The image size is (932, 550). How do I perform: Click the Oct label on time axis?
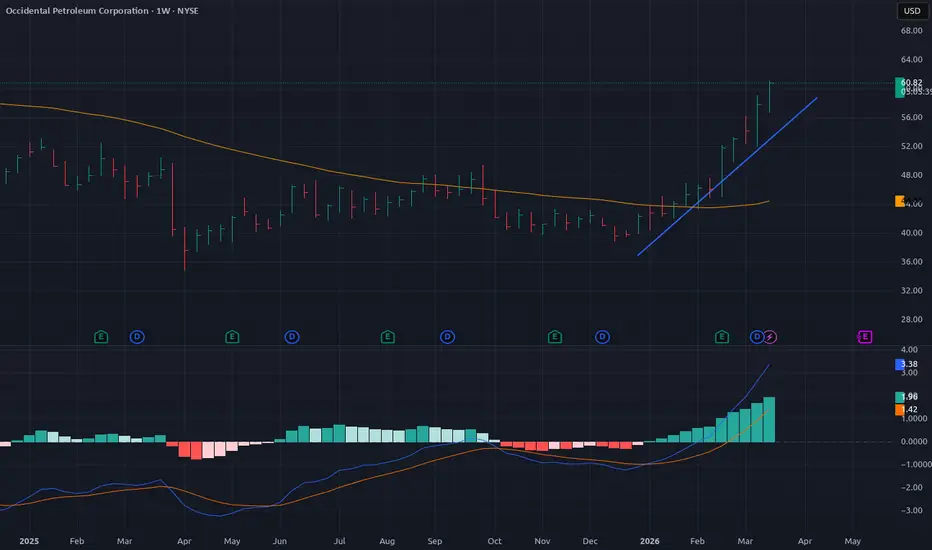(x=495, y=541)
